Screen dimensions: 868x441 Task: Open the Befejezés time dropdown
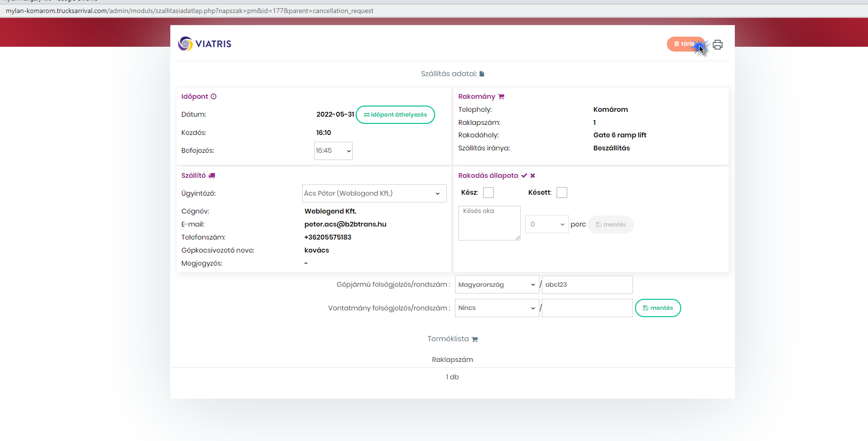(333, 151)
